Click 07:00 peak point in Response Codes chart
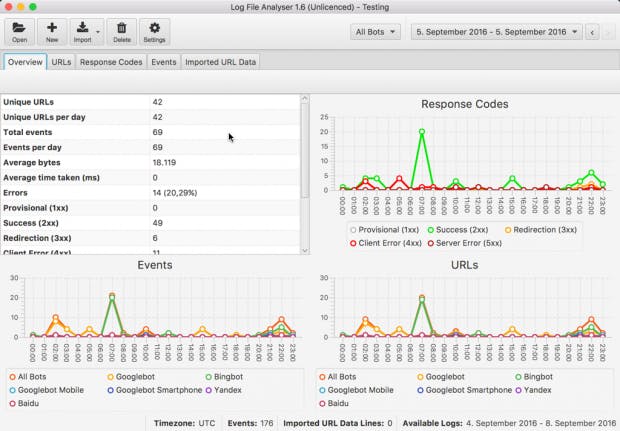620x431 pixels. point(422,132)
